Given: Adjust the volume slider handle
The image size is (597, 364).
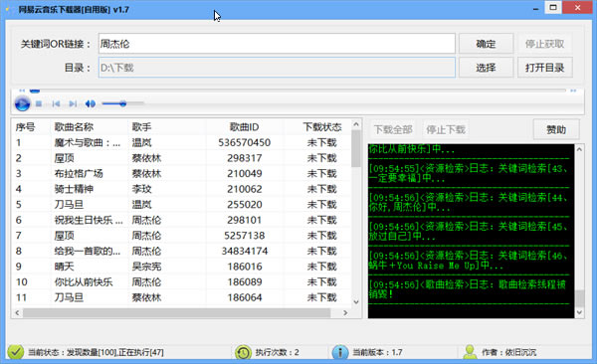Looking at the screenshot, I should 122,103.
